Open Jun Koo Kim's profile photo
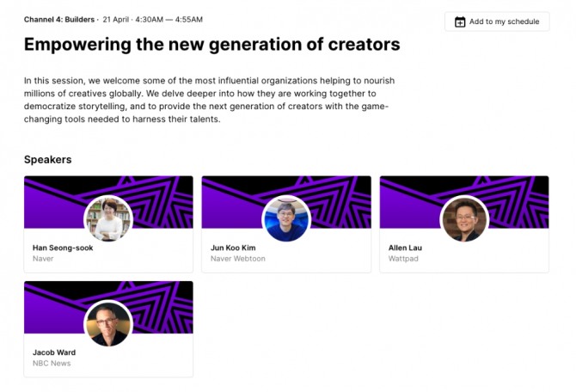The image size is (576, 392). 285,219
